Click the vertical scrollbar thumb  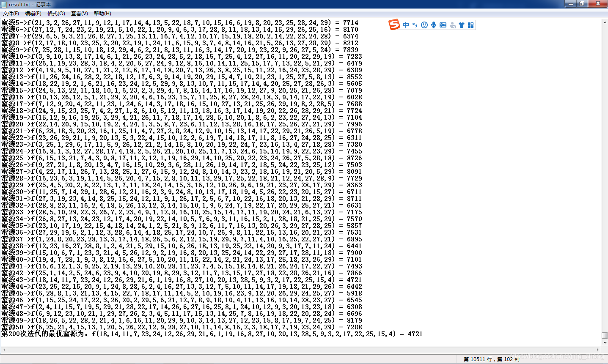pyautogui.click(x=605, y=336)
